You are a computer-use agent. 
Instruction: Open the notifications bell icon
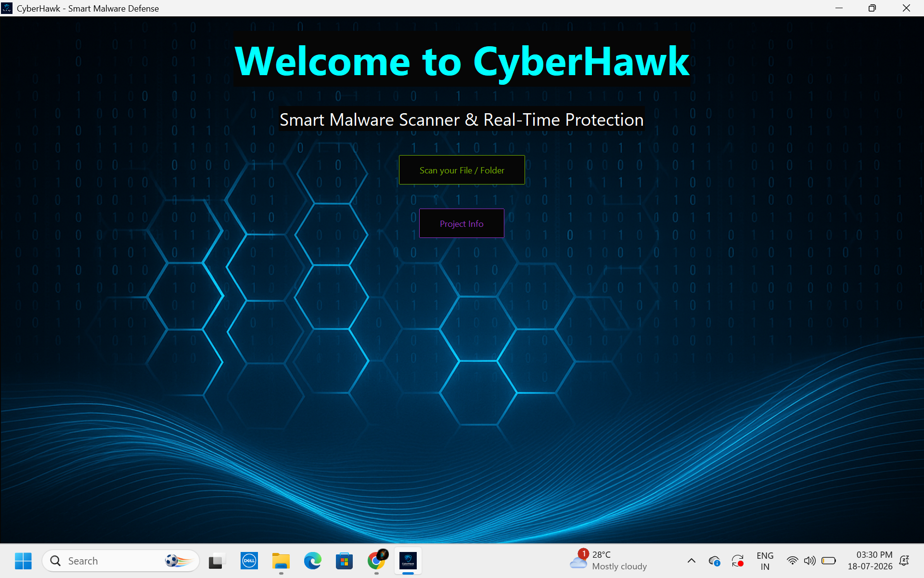pos(904,561)
